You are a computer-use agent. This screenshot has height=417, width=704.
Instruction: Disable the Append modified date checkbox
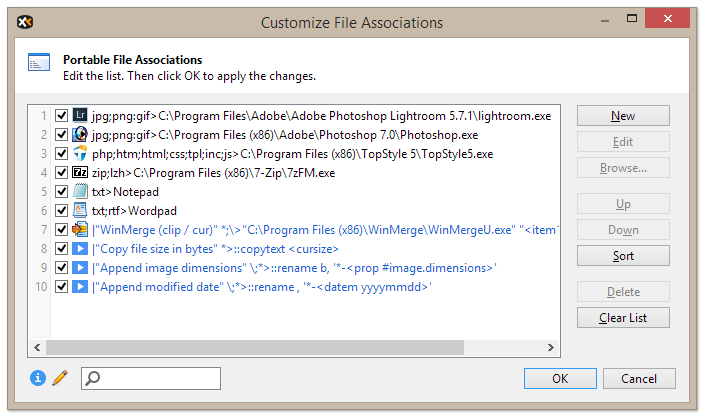coord(62,287)
